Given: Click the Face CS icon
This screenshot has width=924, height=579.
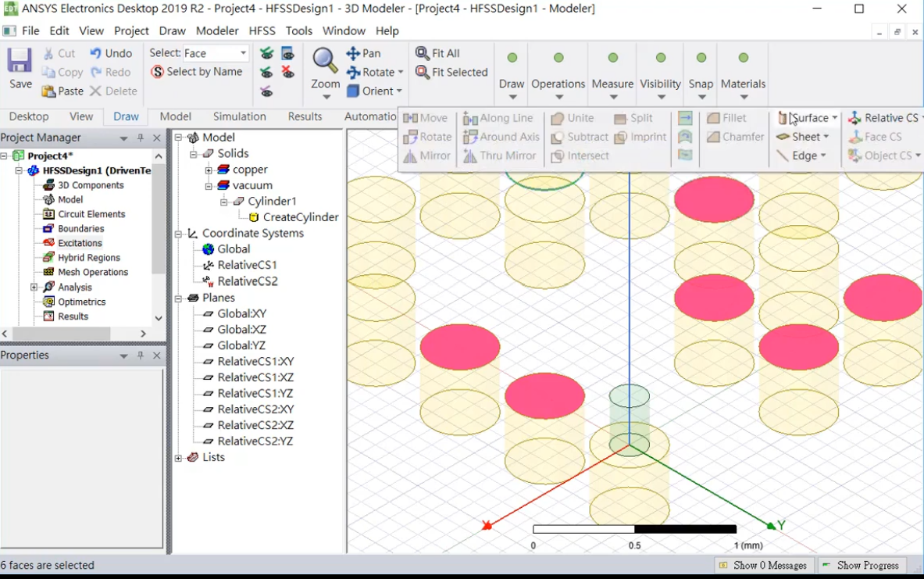Looking at the screenshot, I should (854, 137).
